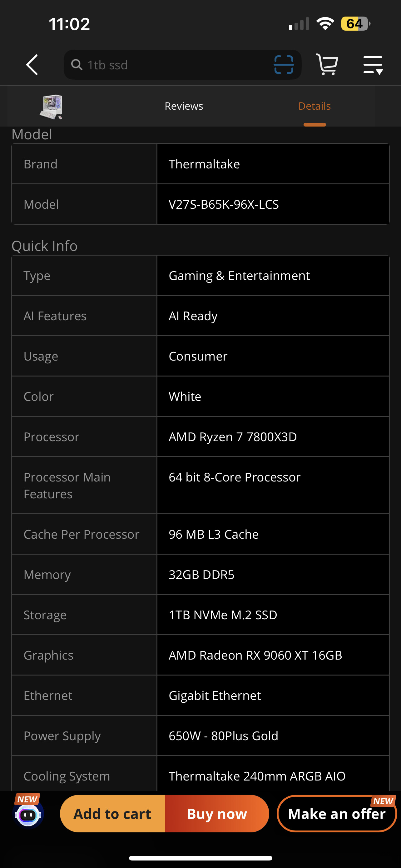
Task: Open the barcode scanner icon
Action: click(284, 65)
